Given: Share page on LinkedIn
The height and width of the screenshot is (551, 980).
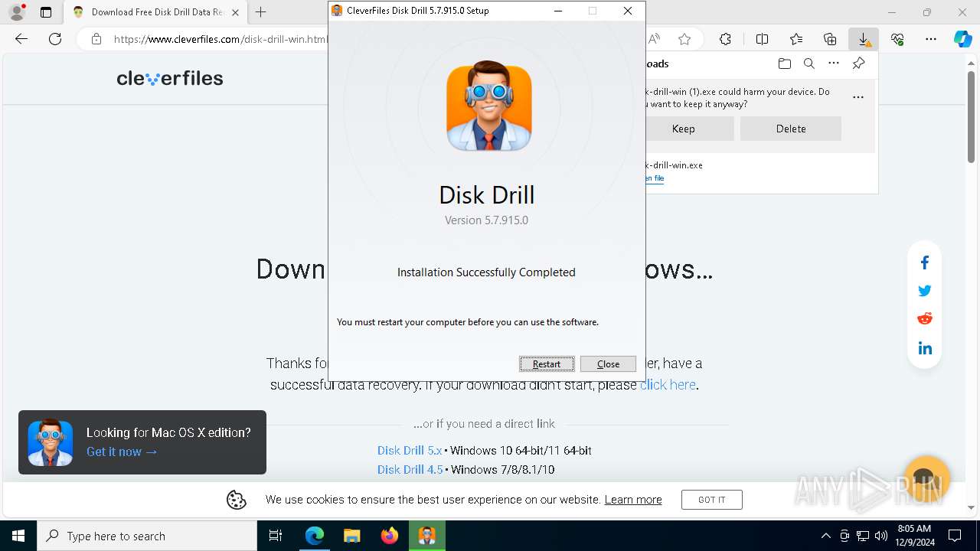Looking at the screenshot, I should [x=925, y=348].
